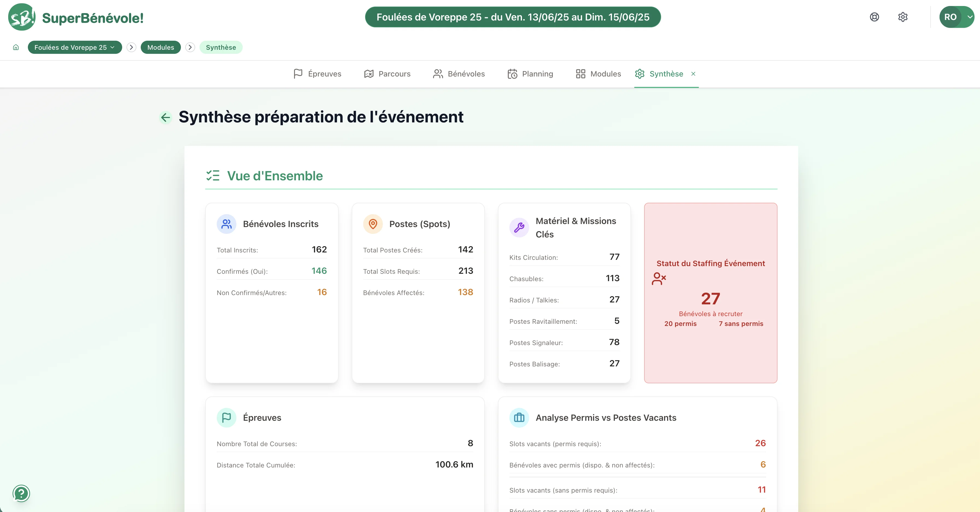Click the 20 permis text
The image size is (980, 512).
pyautogui.click(x=680, y=324)
